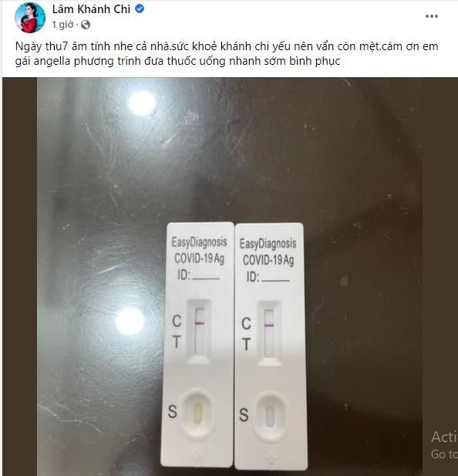The image size is (458, 476).
Task: Click the first line of the caption
Action: 227,46
